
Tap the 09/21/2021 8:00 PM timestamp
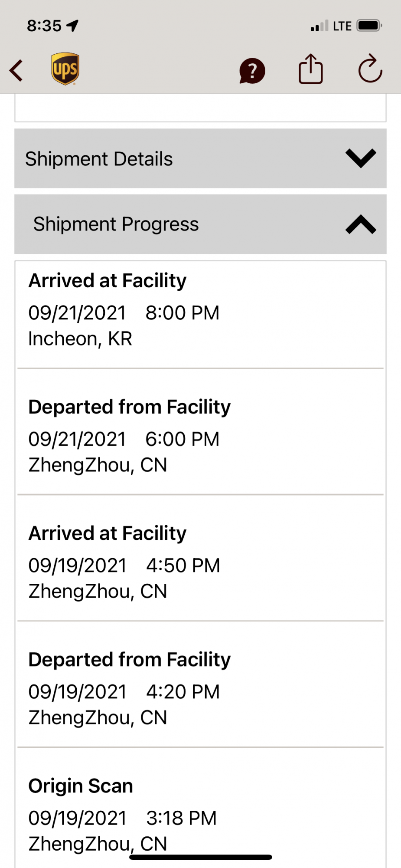[124, 313]
